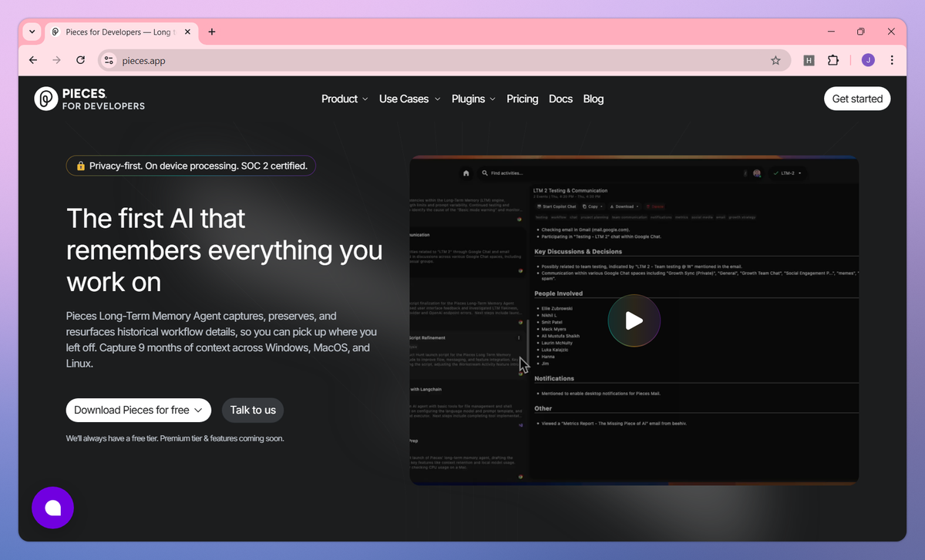Screen dimensions: 925x560
Task: Open the purple chat widget bubble
Action: pos(52,508)
